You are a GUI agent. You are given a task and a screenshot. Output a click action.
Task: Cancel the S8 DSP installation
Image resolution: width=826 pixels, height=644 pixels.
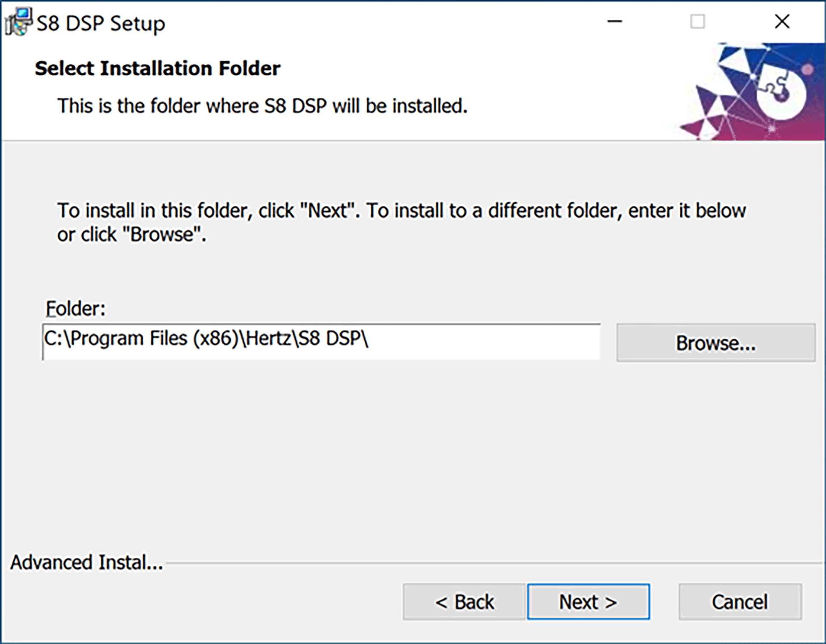(740, 601)
